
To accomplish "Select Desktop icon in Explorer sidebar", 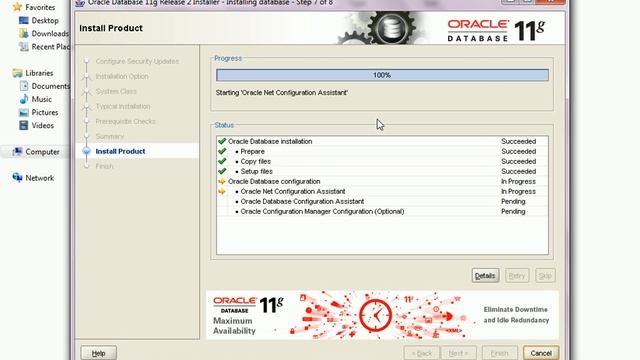I will [24, 20].
